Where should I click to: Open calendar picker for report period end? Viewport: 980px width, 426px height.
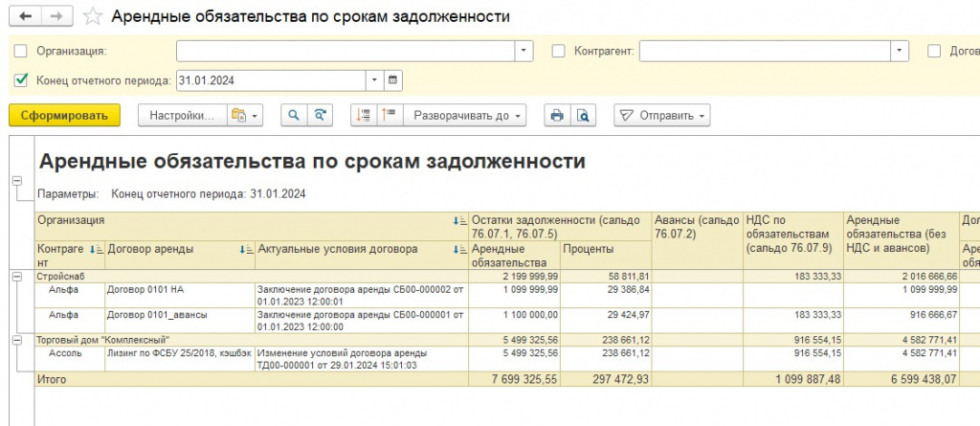click(x=392, y=80)
